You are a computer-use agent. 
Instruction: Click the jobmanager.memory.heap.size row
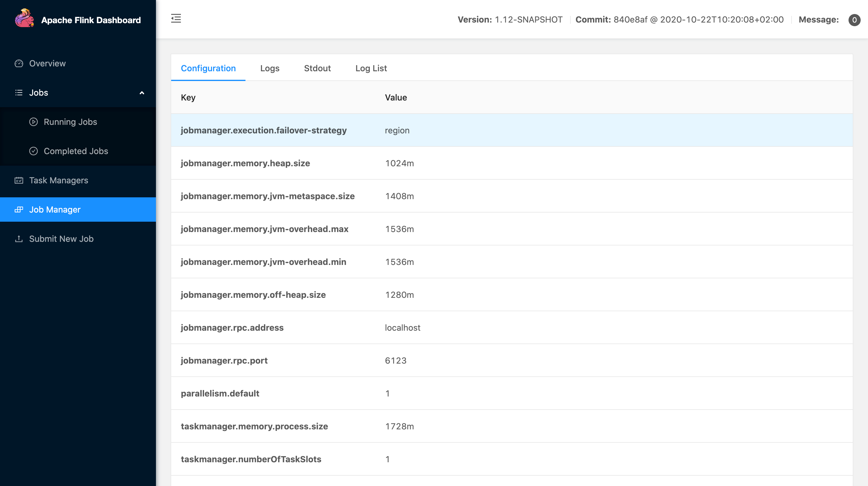(x=511, y=163)
